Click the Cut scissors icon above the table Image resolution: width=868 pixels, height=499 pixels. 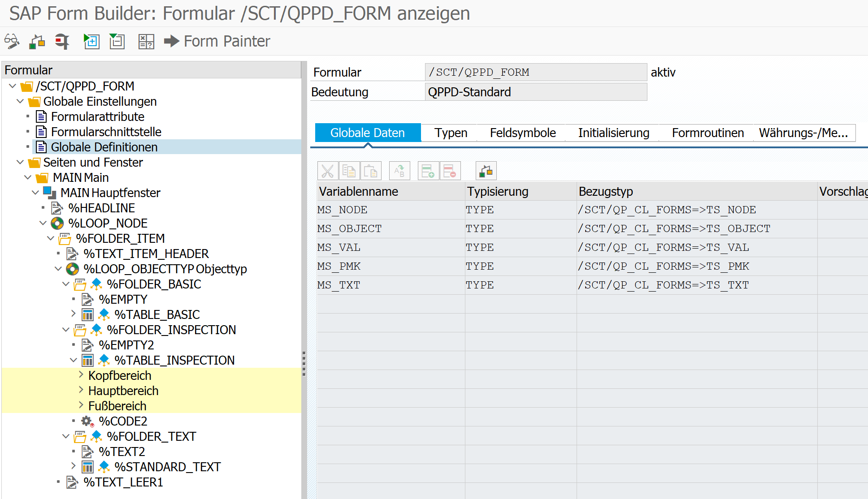[328, 171]
